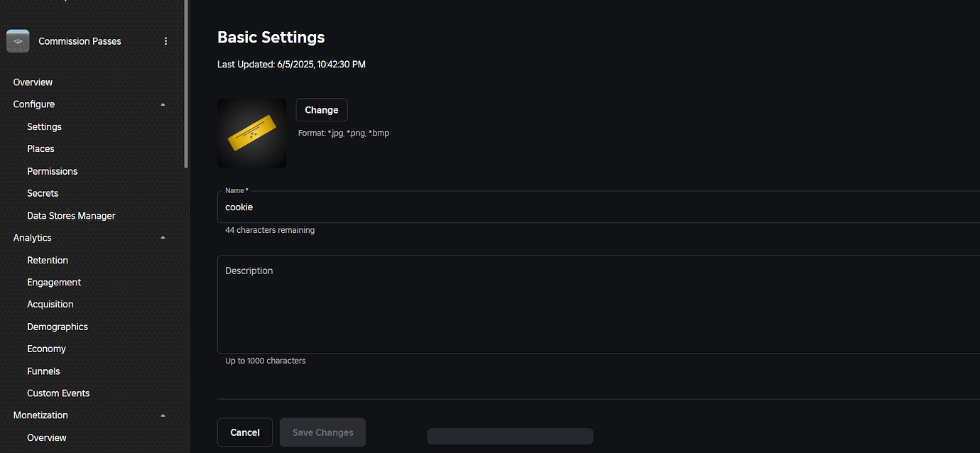Select Settings under Configure
Image resolution: width=980 pixels, height=453 pixels.
click(x=44, y=126)
